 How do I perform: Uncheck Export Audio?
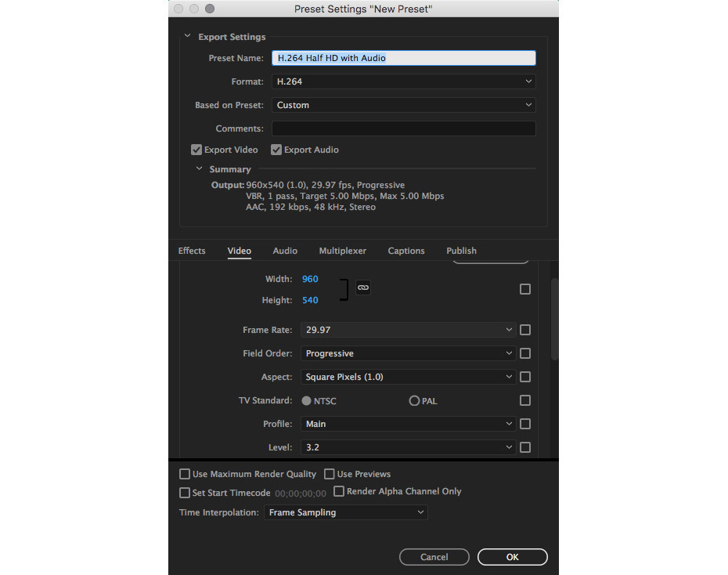276,150
